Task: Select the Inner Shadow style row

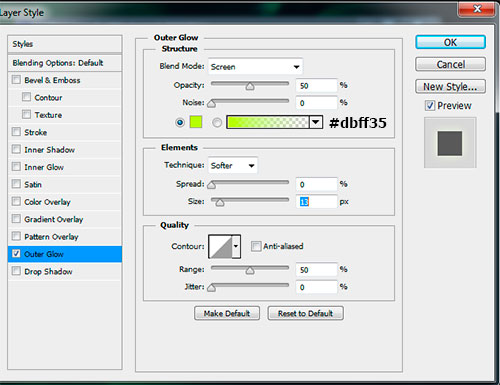Action: click(x=65, y=150)
